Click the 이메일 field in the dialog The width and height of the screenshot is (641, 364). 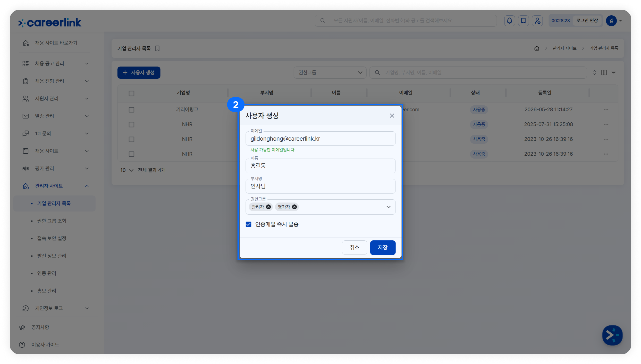320,139
